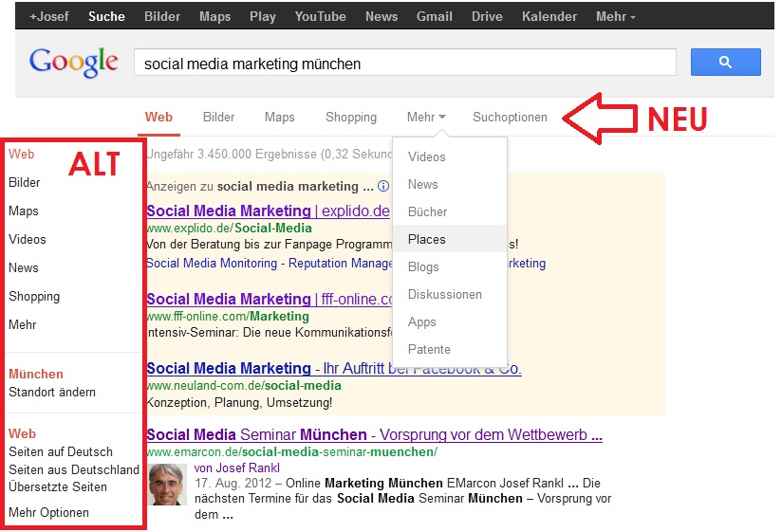Click Standort ändern under München
The image size is (782, 532).
[52, 392]
